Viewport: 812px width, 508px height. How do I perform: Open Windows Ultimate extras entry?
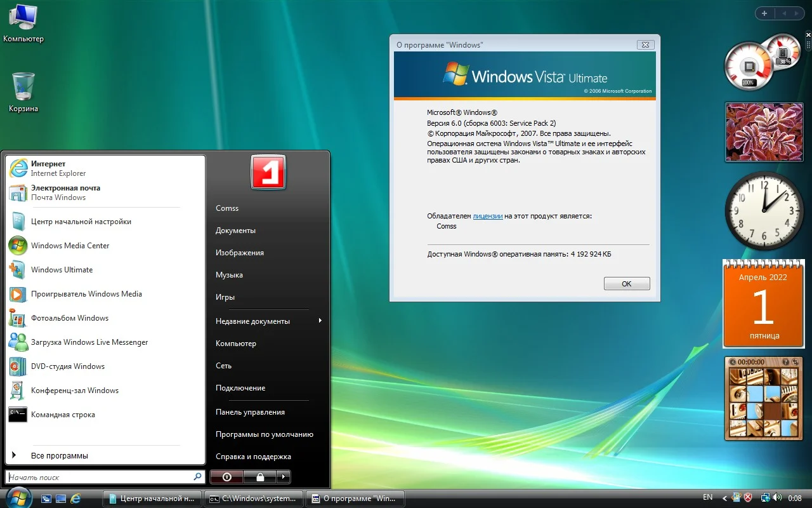tap(105, 270)
